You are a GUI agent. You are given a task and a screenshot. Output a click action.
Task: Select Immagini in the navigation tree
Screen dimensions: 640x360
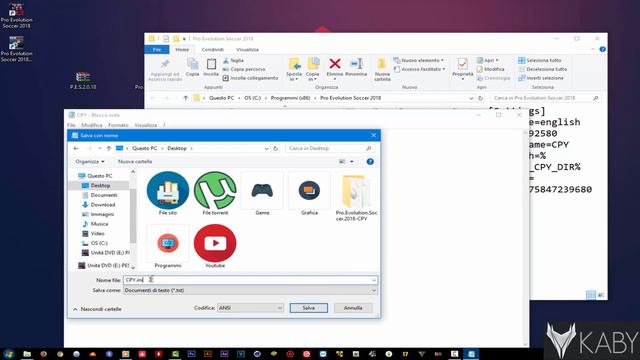pyautogui.click(x=98, y=214)
